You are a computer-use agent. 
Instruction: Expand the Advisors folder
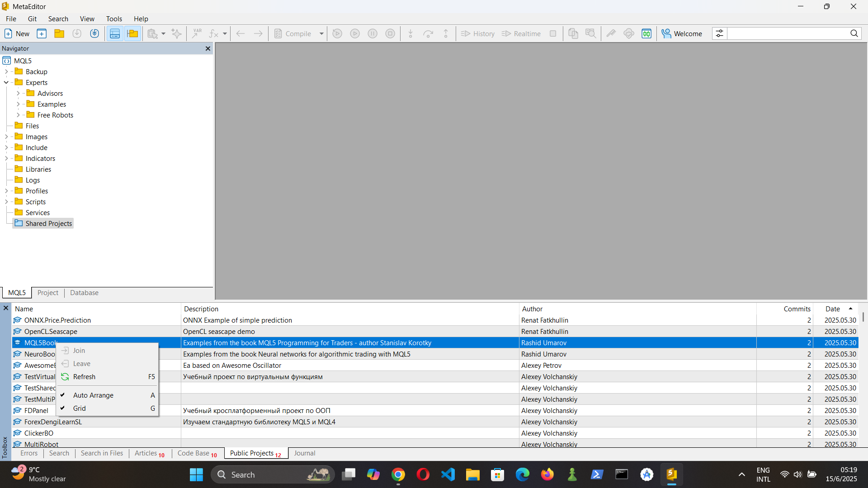point(18,93)
